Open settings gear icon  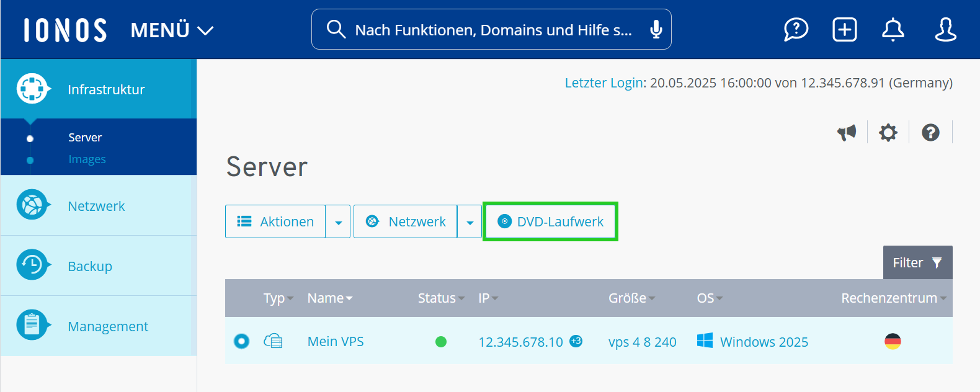[x=888, y=132]
